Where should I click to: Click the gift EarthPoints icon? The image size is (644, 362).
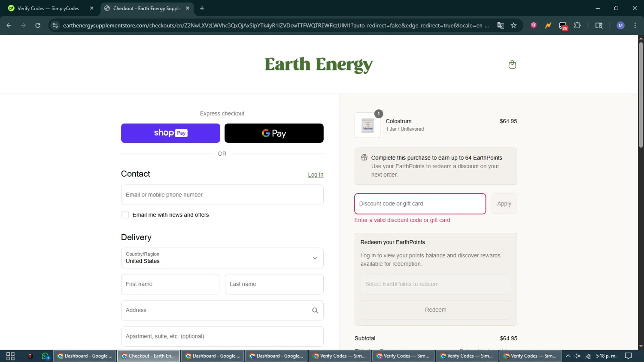click(x=364, y=157)
